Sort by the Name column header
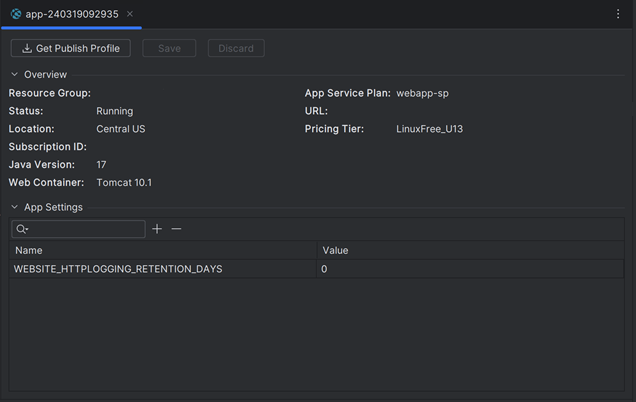636x402 pixels. coord(163,250)
